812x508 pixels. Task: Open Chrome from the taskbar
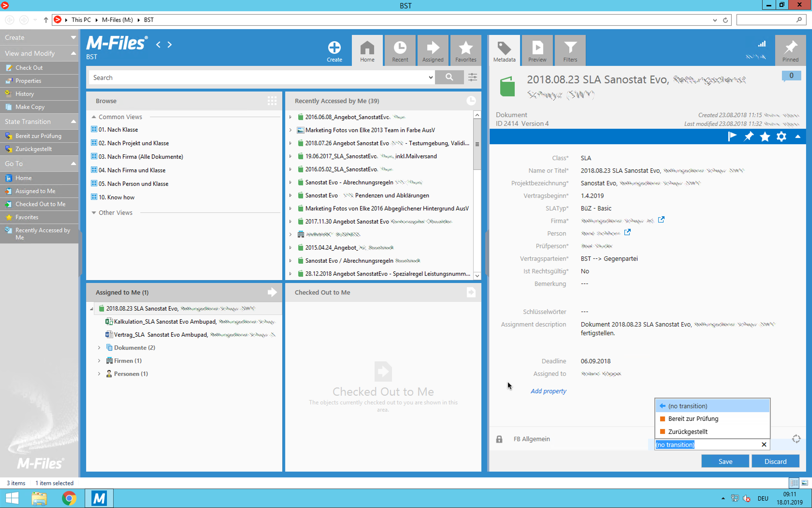tap(69, 498)
